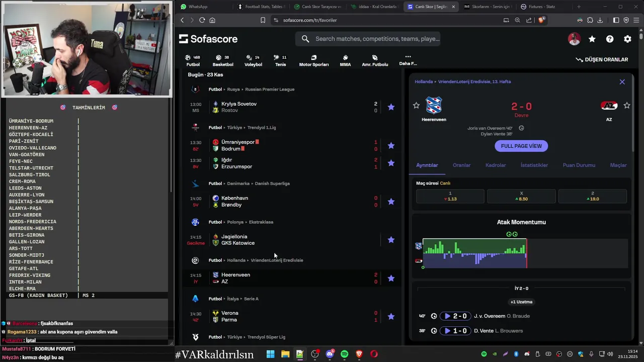
Task: Bookmark this page in the browser
Action: (x=263, y=20)
